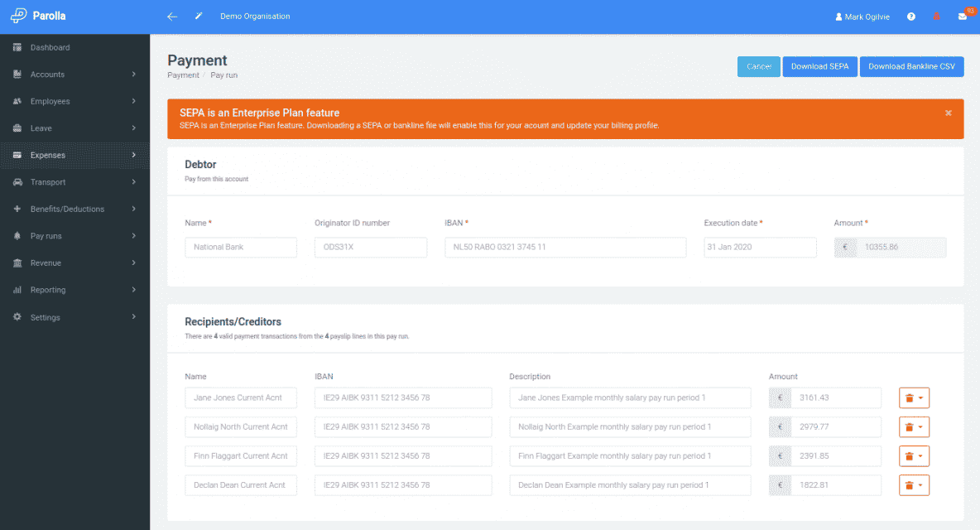Open the Payment breadcrumb link
Screen dimensions: 980x530
coord(183,75)
